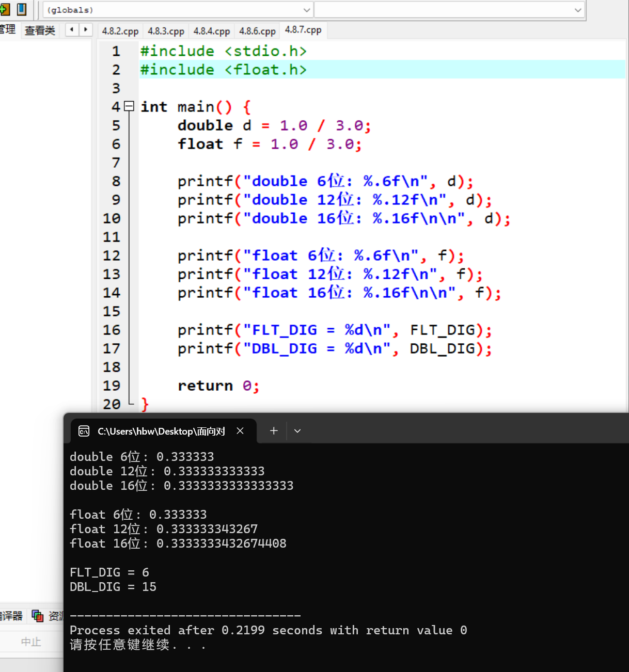Click the 'return 0;' code line
The image size is (629, 672).
pos(218,386)
